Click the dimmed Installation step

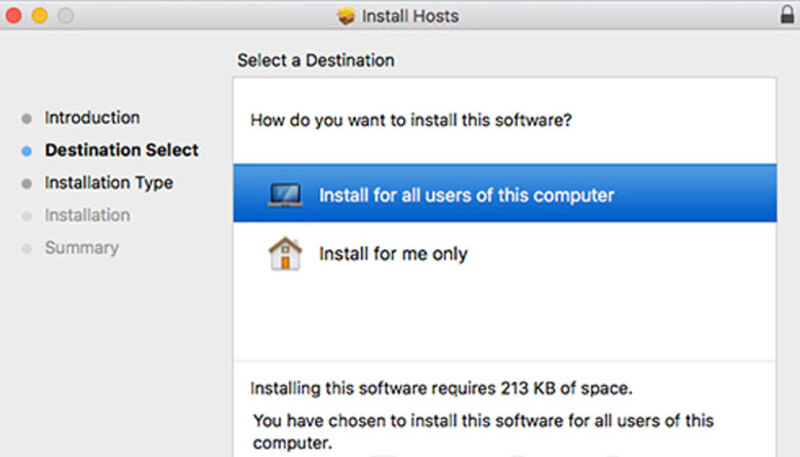[87, 215]
